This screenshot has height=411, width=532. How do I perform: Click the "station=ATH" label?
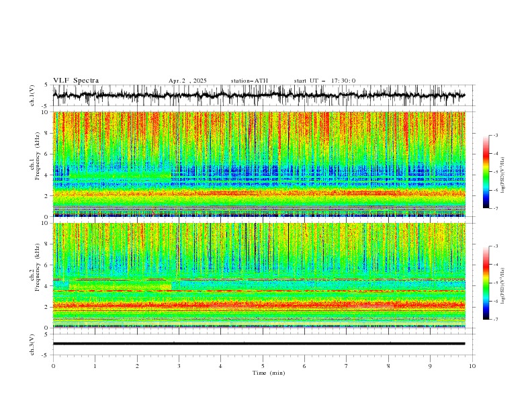[249, 81]
